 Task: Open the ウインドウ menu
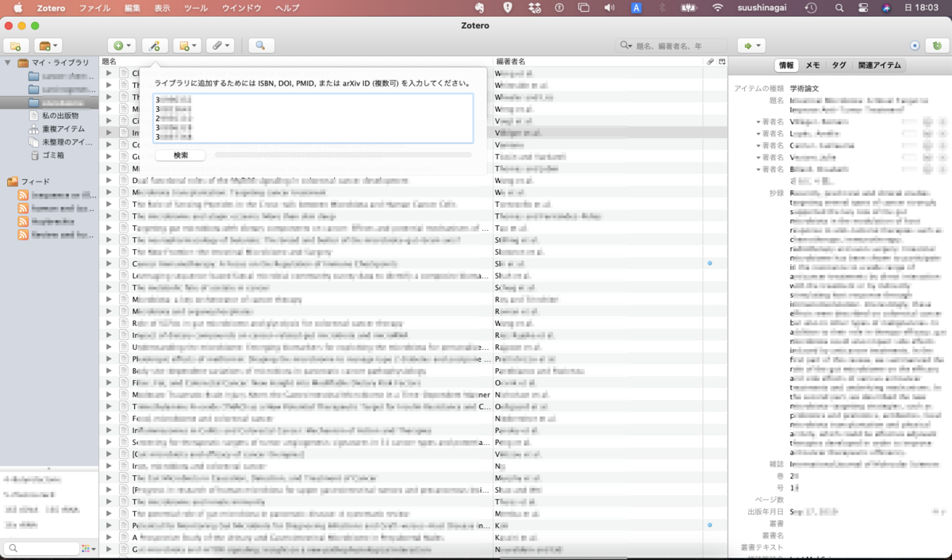(x=241, y=8)
